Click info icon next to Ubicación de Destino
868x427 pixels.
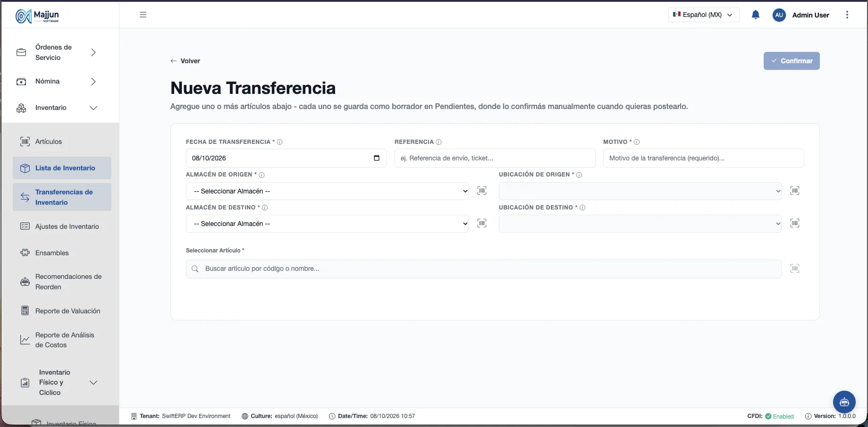point(582,208)
